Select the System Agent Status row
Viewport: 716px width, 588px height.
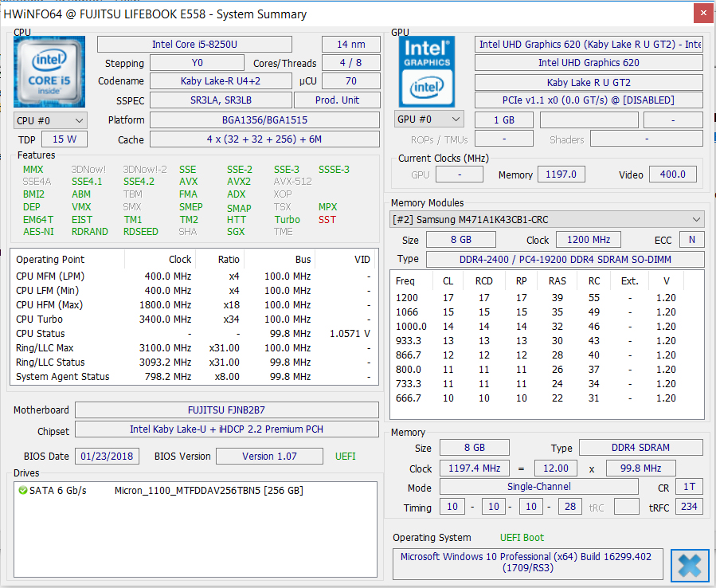[x=194, y=377]
